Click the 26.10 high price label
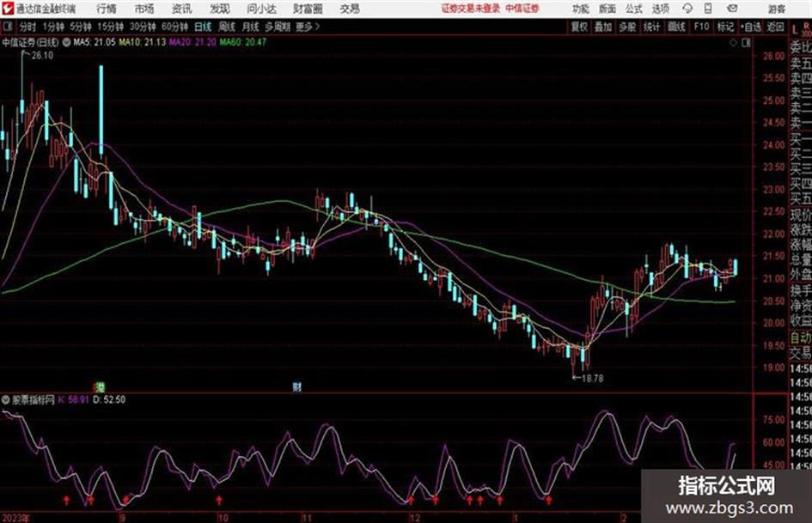This screenshot has height=523, width=812. click(x=42, y=56)
